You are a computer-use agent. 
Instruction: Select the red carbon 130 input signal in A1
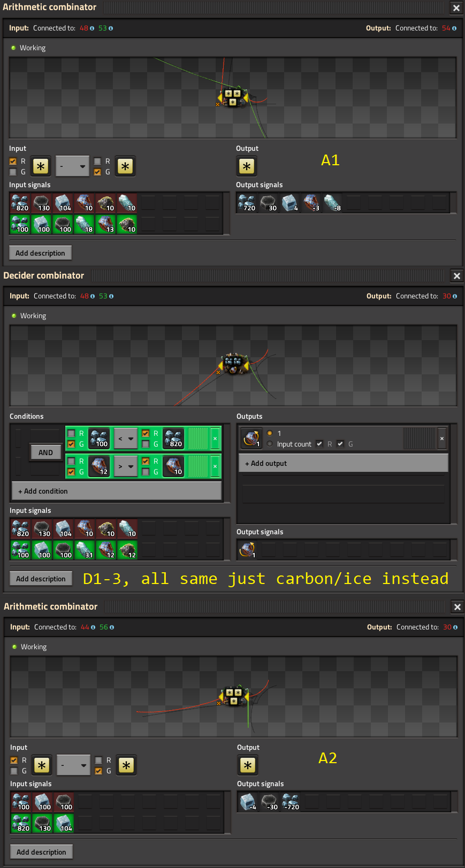[42, 203]
